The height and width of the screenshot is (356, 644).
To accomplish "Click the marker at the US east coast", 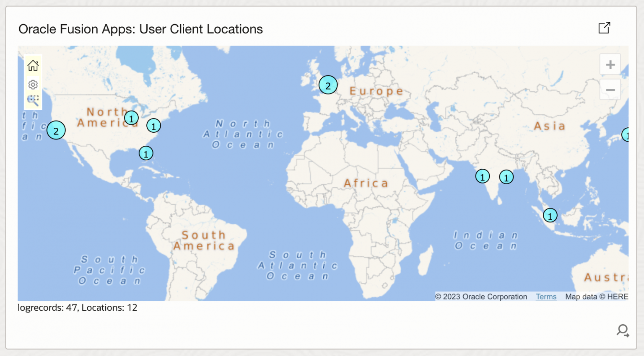I will pos(153,125).
